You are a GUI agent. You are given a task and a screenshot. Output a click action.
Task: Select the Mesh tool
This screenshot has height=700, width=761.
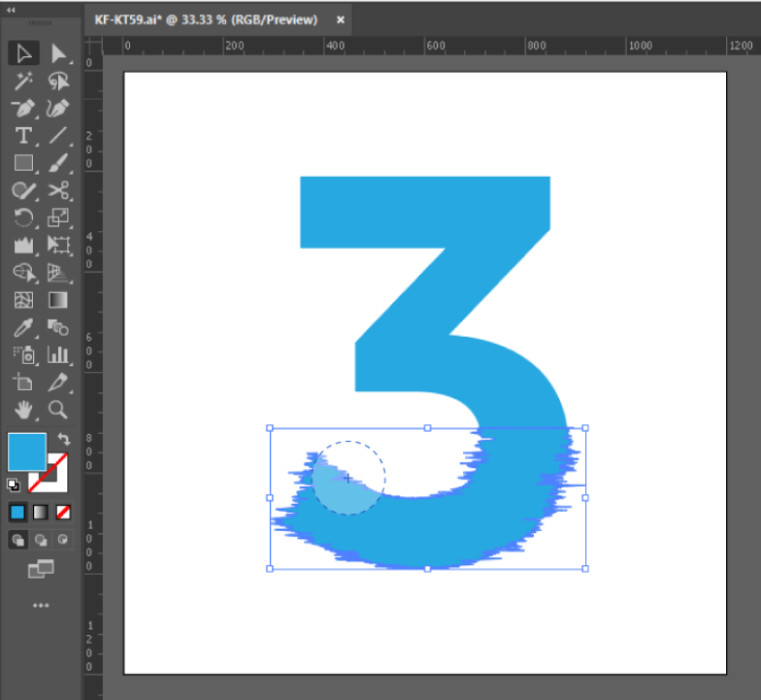(x=23, y=300)
